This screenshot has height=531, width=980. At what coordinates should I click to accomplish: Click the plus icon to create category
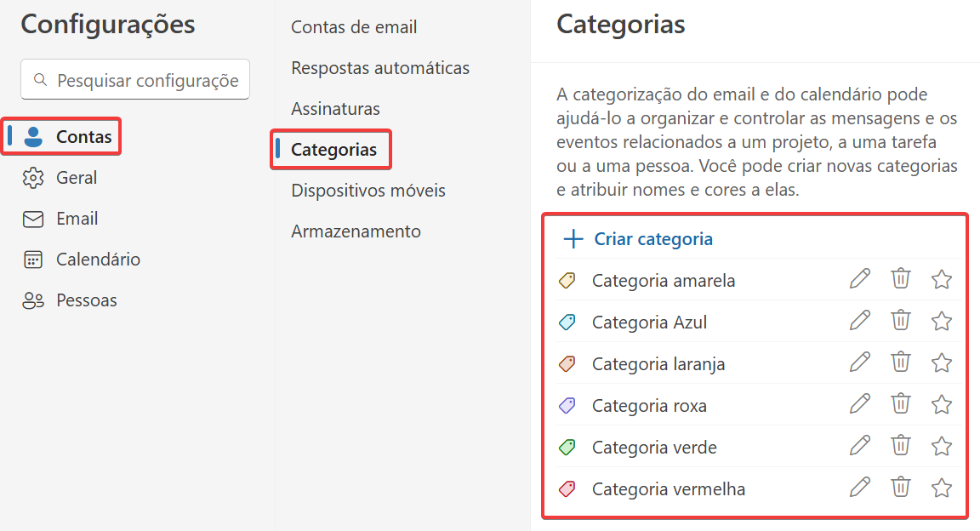(573, 239)
